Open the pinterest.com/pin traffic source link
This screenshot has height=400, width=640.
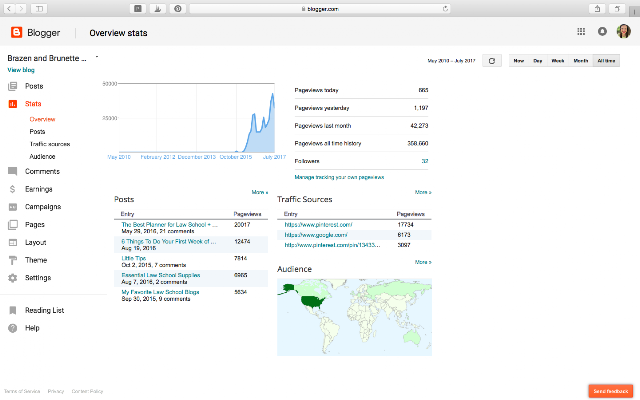pos(332,245)
